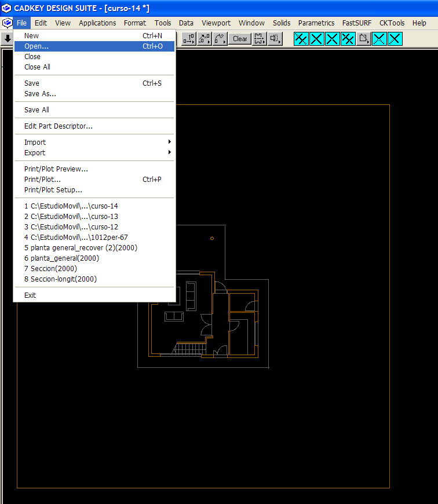Open the FastSURF menu
This screenshot has width=438, height=504.
pos(356,23)
